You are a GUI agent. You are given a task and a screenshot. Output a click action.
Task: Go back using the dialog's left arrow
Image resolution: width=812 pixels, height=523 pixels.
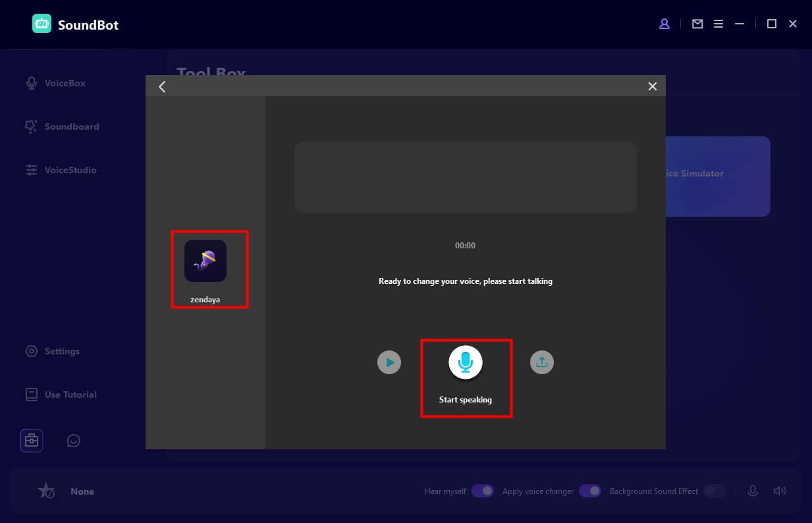point(162,86)
